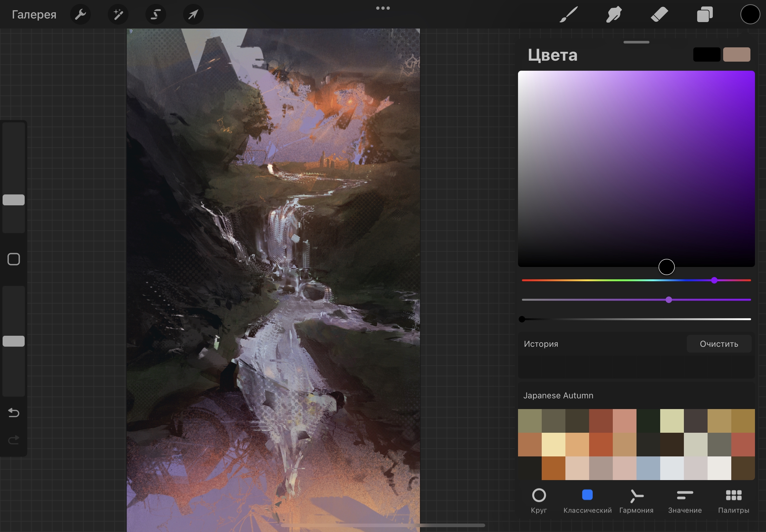
Task: Activate the Selection tool icon
Action: (156, 14)
